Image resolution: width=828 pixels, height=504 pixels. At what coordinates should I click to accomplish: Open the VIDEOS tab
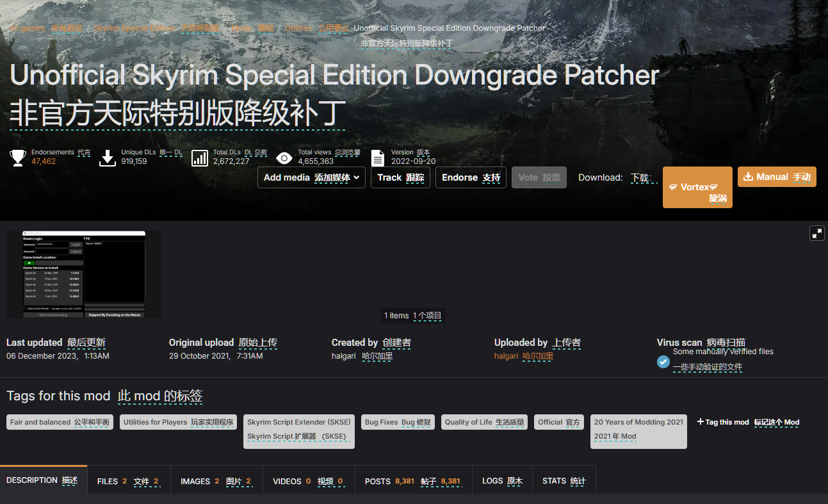click(309, 481)
